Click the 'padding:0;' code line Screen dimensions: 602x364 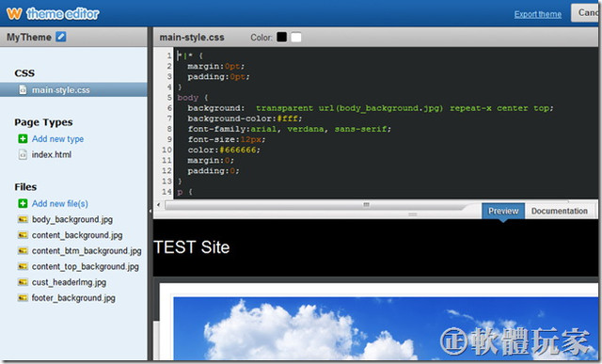pos(214,170)
